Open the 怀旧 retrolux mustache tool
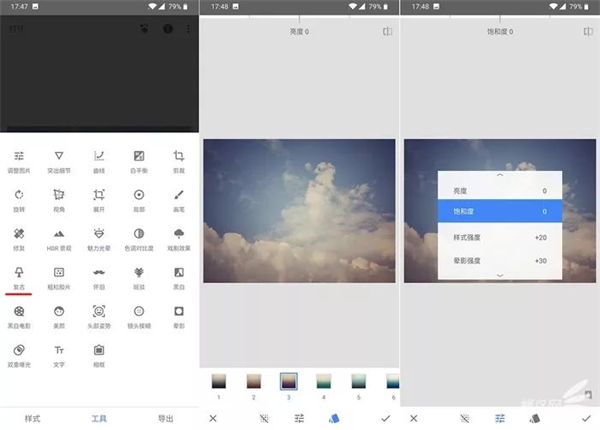 (99, 279)
